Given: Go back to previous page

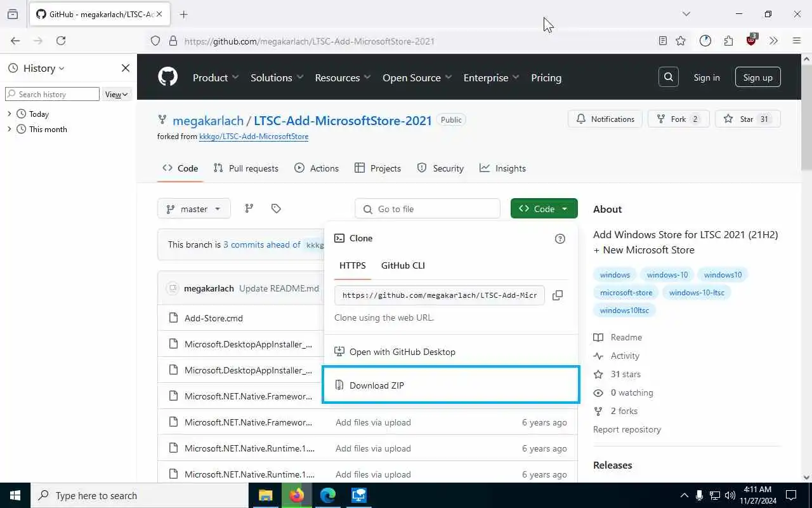Looking at the screenshot, I should click(15, 41).
